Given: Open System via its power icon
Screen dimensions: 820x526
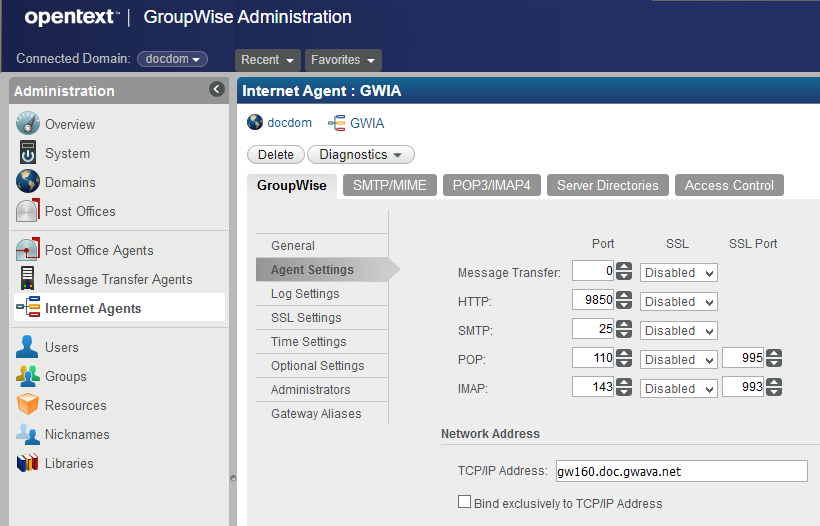Looking at the screenshot, I should [x=28, y=153].
